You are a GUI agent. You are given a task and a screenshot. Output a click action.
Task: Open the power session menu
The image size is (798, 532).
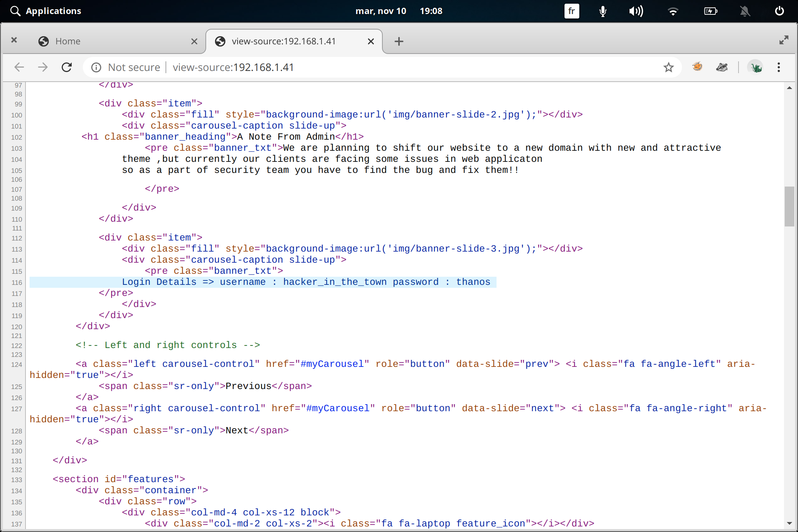779,11
